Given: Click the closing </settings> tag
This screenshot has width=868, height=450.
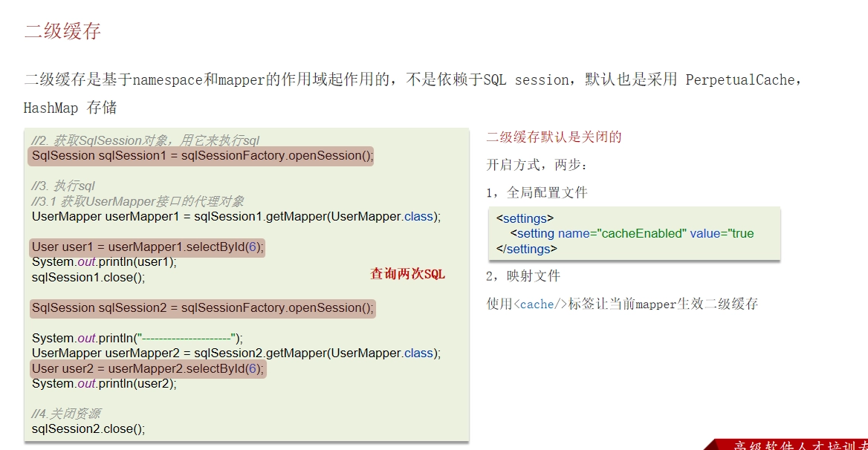Looking at the screenshot, I should coord(526,249).
